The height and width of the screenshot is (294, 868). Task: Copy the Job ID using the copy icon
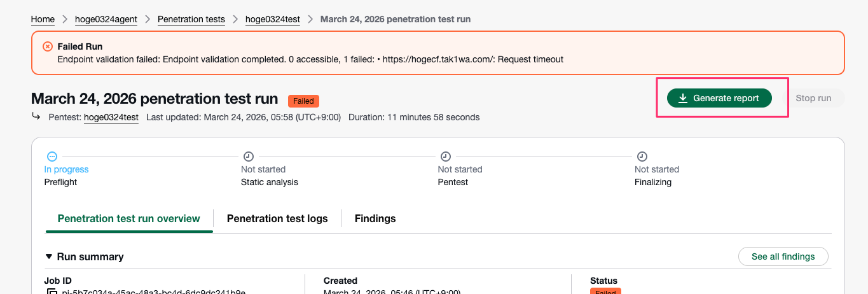(52, 292)
